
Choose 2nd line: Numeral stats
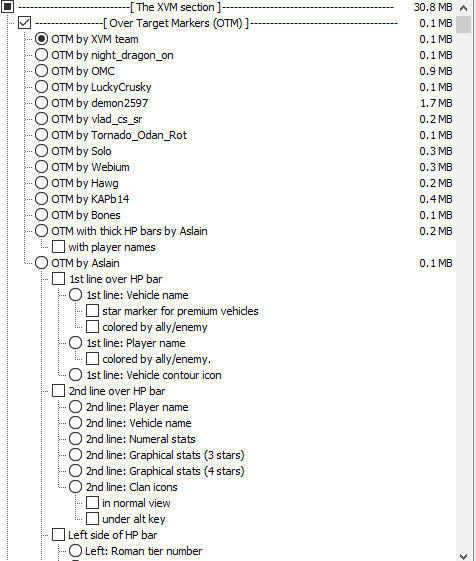(x=76, y=439)
